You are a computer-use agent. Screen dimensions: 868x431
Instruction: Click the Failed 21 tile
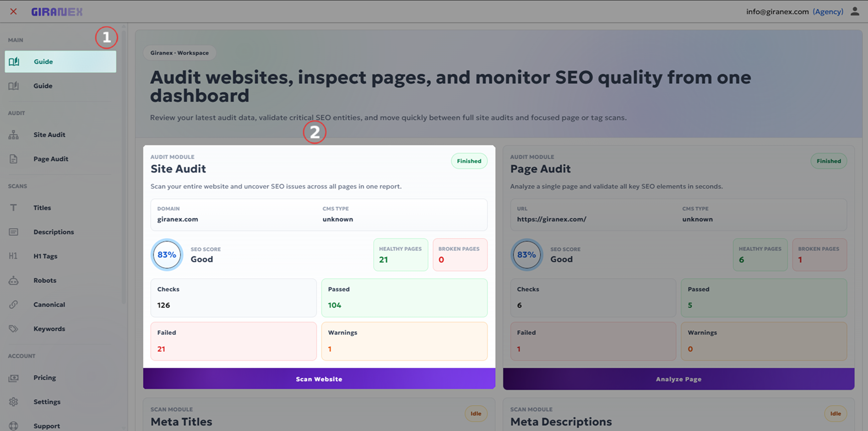(x=233, y=341)
